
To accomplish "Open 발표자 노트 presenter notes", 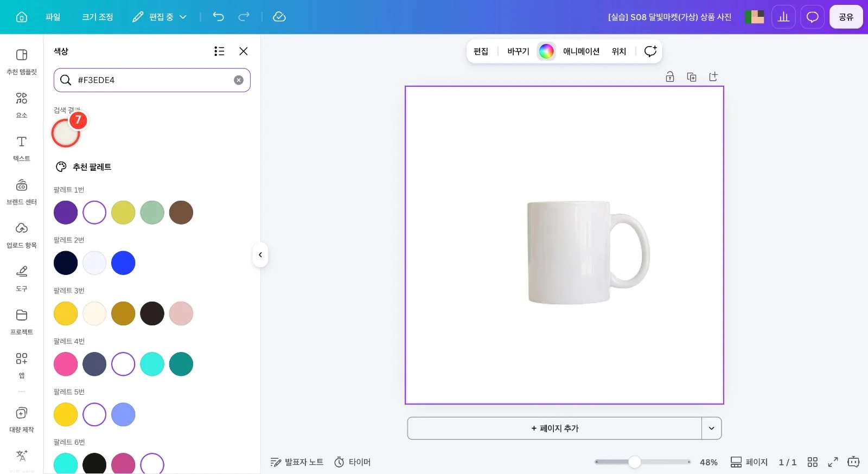I will 297,462.
